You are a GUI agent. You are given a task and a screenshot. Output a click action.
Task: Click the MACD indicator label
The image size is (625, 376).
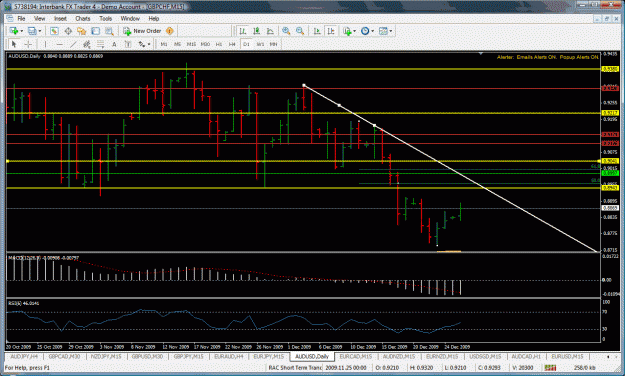tap(43, 258)
